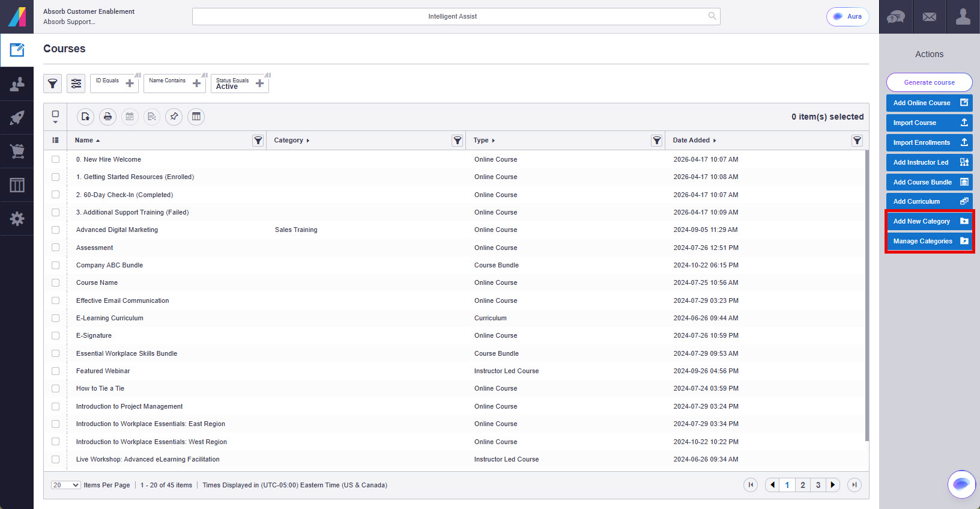Click the print icon in the grid toolbar
Screen dimensions: 980x509
tap(107, 117)
